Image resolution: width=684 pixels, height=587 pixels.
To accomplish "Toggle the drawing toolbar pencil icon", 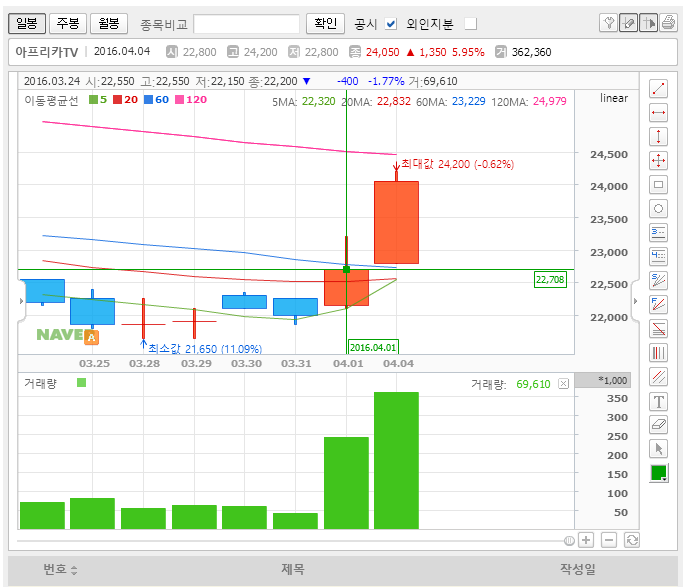I will pyautogui.click(x=629, y=23).
